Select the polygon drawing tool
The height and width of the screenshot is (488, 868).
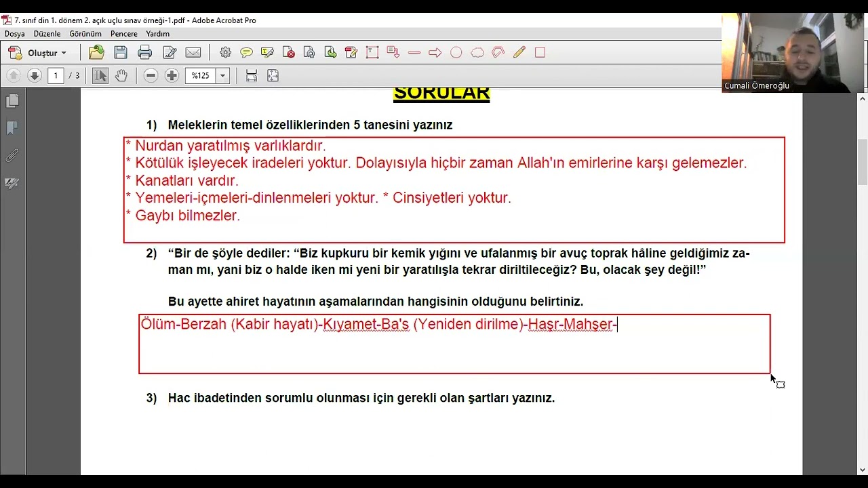(498, 52)
